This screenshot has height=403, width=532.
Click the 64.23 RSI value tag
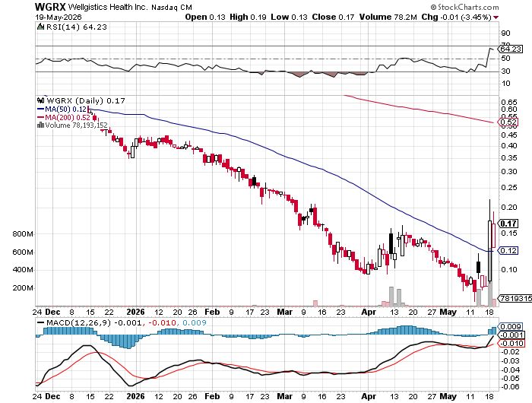[x=511, y=49]
